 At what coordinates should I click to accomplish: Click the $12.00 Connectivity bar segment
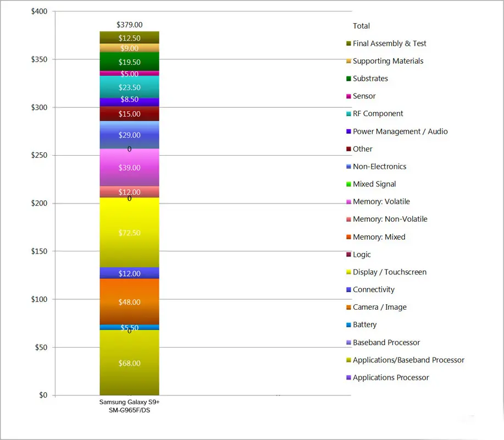click(x=129, y=273)
